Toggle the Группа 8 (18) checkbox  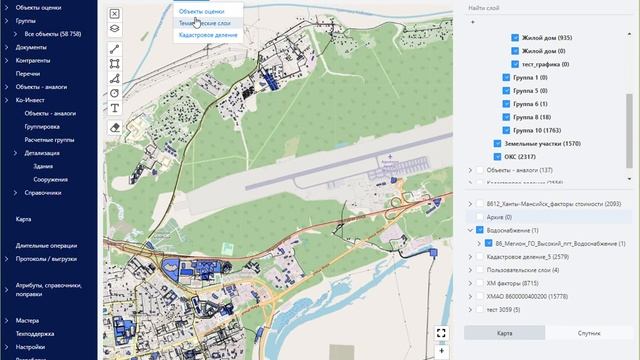coord(506,117)
